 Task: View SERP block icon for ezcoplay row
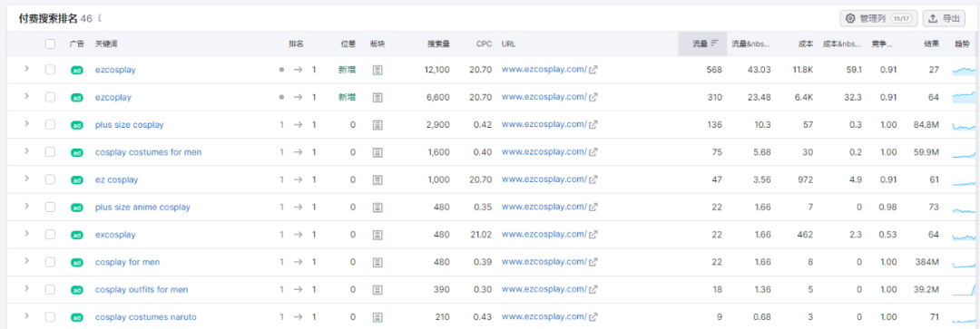coord(377,97)
